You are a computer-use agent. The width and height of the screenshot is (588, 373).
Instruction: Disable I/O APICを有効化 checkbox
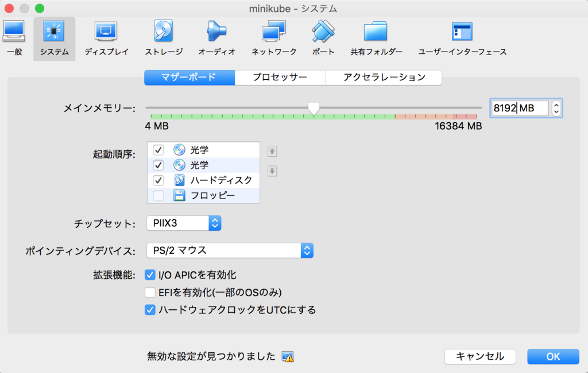[x=150, y=275]
